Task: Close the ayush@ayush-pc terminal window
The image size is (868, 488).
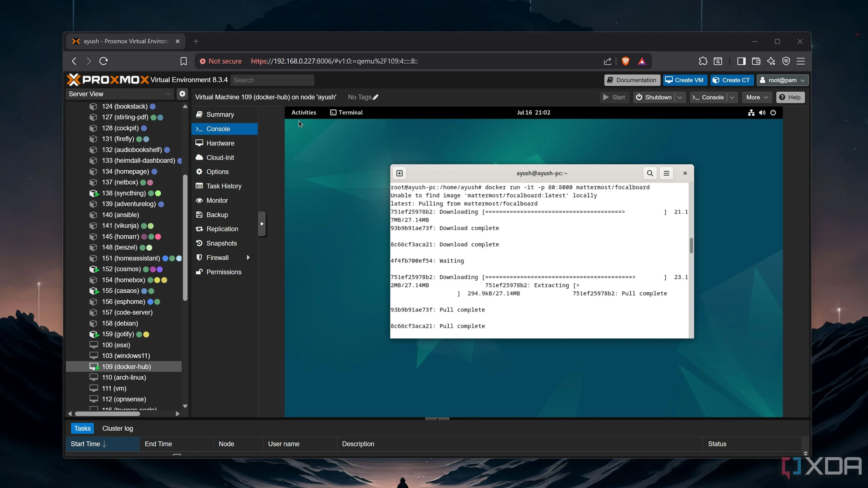Action: pyautogui.click(x=685, y=173)
